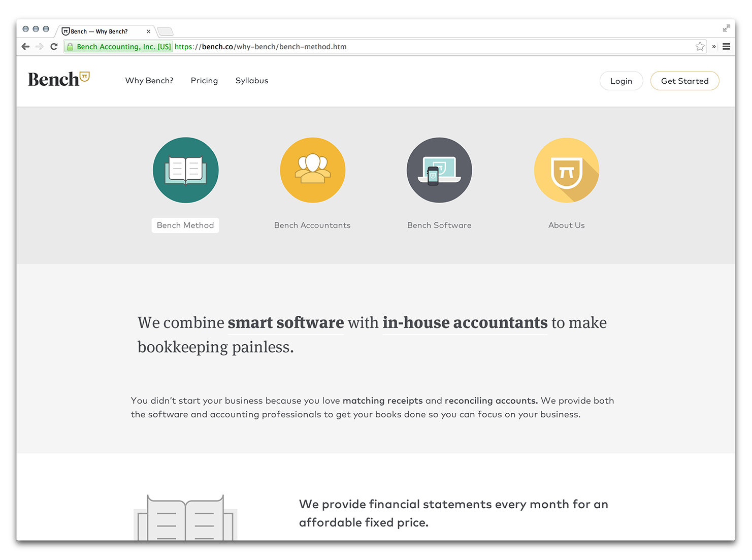Follow the in-house accountants link
This screenshot has height=560, width=752.
pyautogui.click(x=465, y=323)
